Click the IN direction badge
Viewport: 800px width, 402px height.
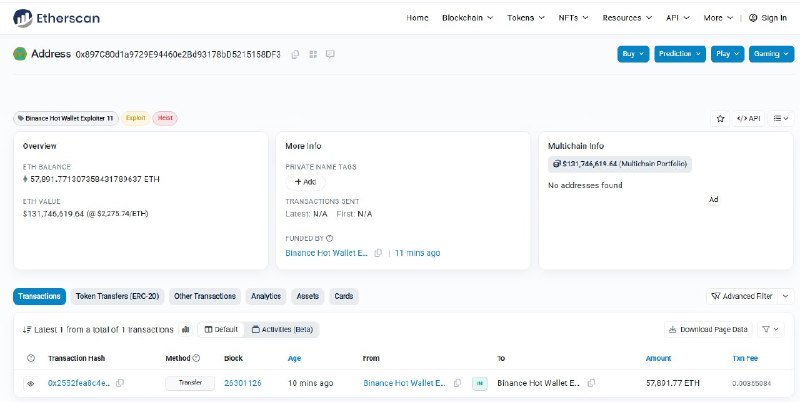pyautogui.click(x=480, y=383)
